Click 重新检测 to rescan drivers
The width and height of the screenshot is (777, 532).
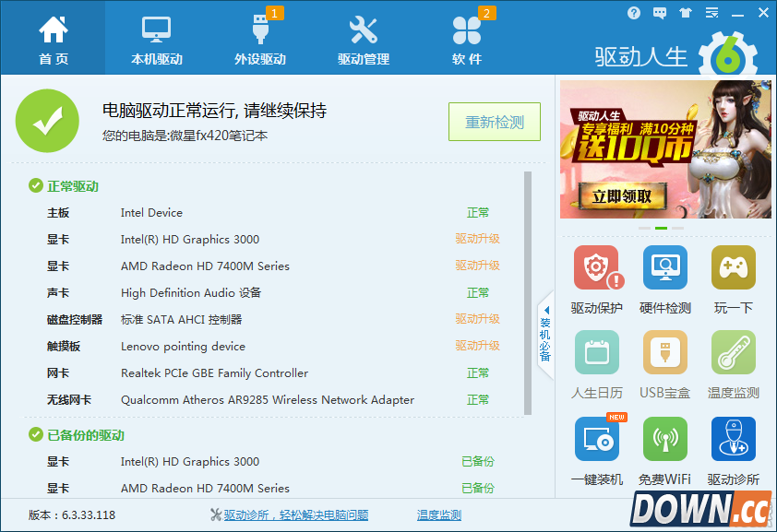494,122
